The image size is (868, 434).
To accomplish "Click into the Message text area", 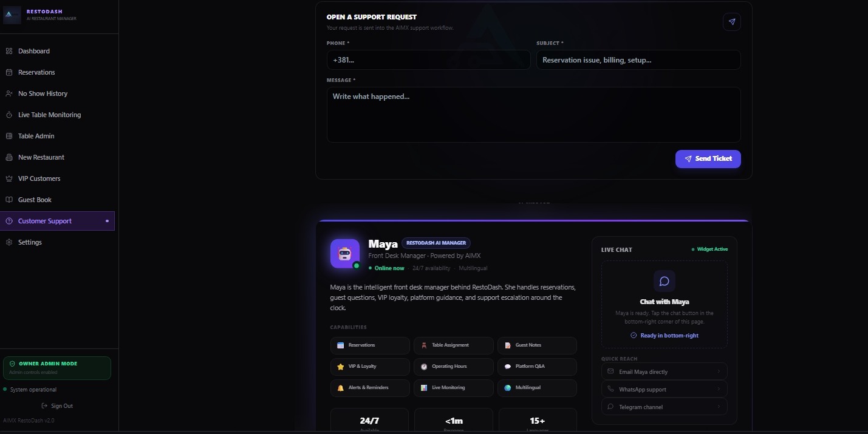I will point(533,115).
